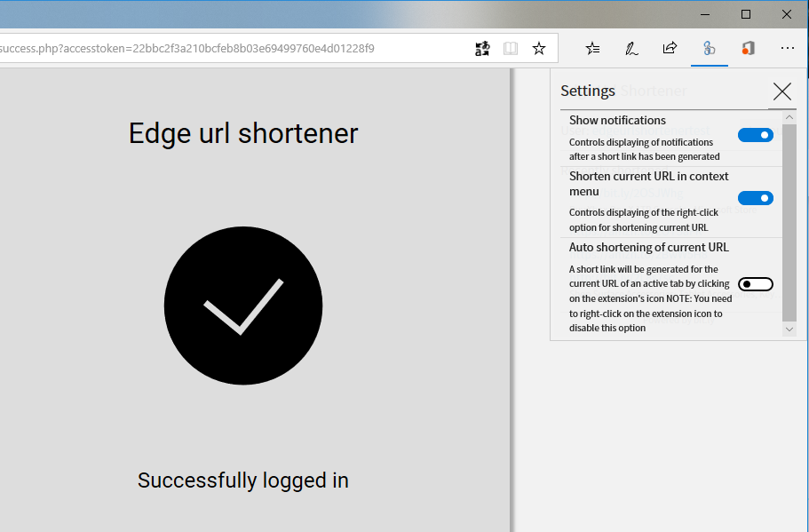Open the Favorites hub icon
Image resolution: width=809 pixels, height=532 pixels.
[593, 49]
